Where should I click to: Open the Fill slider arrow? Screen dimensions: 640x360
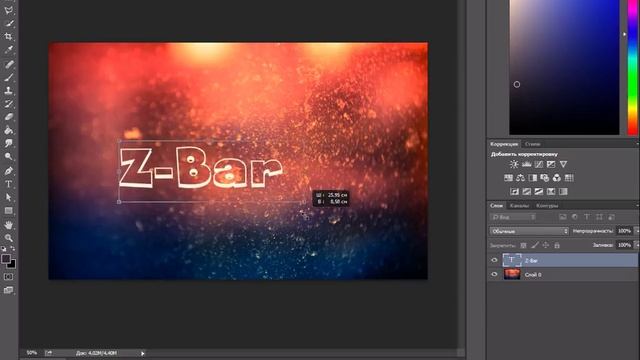coord(637,245)
